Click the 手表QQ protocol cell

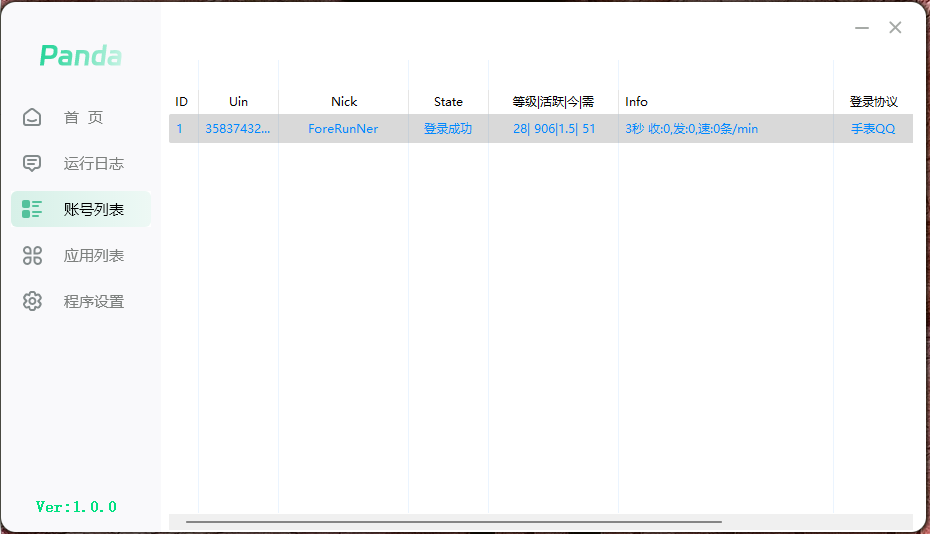[x=873, y=129]
